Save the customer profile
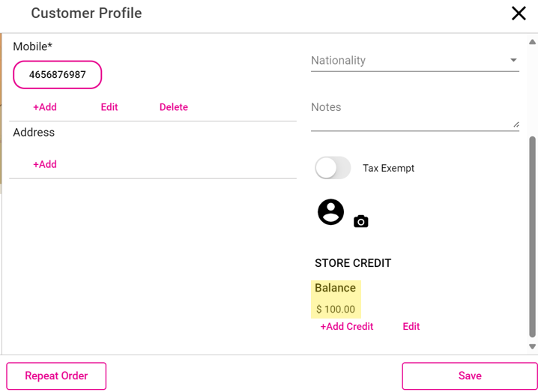This screenshot has width=538, height=392. pos(469,376)
